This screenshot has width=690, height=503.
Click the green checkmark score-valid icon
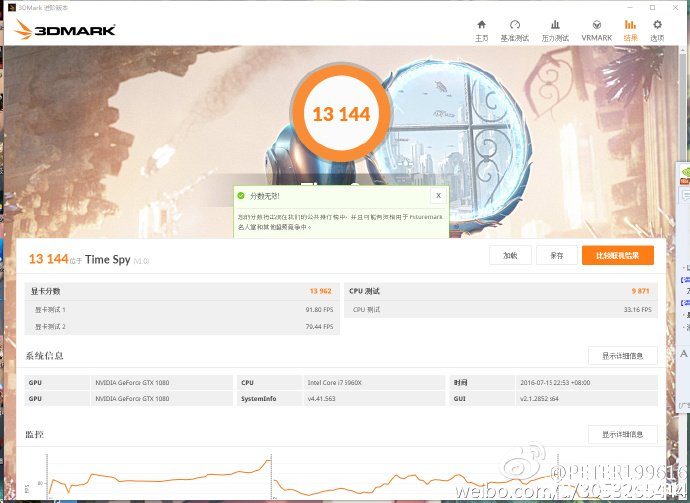click(x=241, y=195)
